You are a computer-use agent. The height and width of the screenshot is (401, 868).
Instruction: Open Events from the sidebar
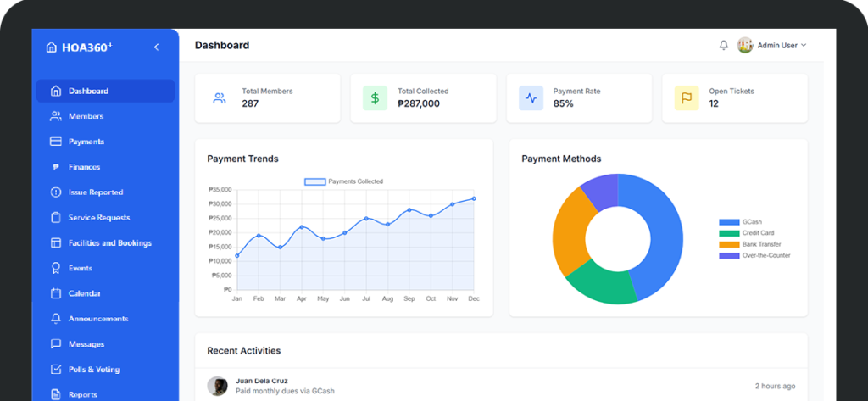pos(81,269)
